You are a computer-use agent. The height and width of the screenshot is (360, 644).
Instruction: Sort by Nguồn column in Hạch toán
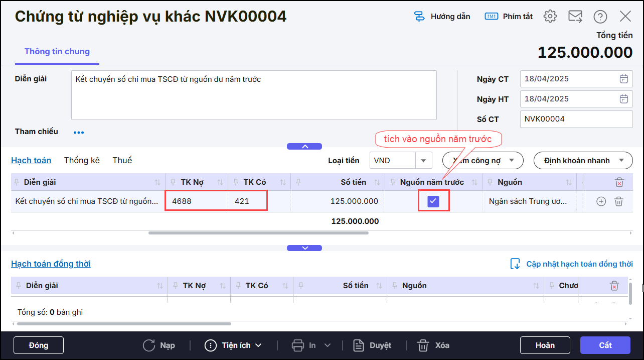569,182
